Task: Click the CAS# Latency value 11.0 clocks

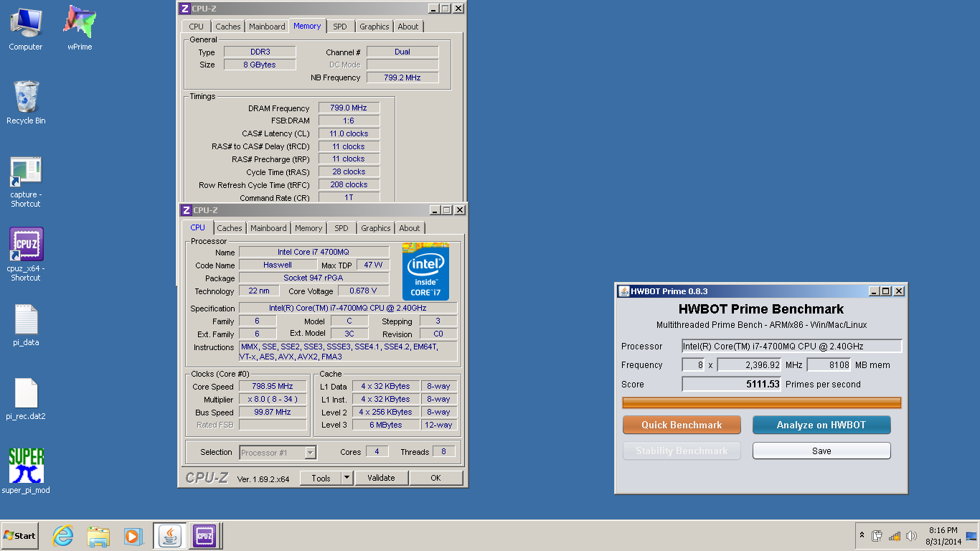Action: [x=349, y=133]
